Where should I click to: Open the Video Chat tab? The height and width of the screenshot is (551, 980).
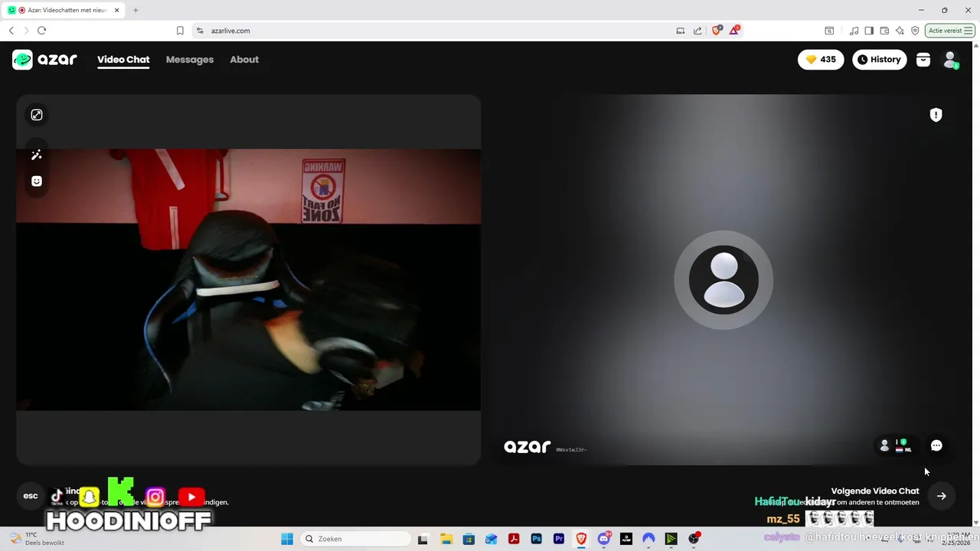pyautogui.click(x=123, y=60)
